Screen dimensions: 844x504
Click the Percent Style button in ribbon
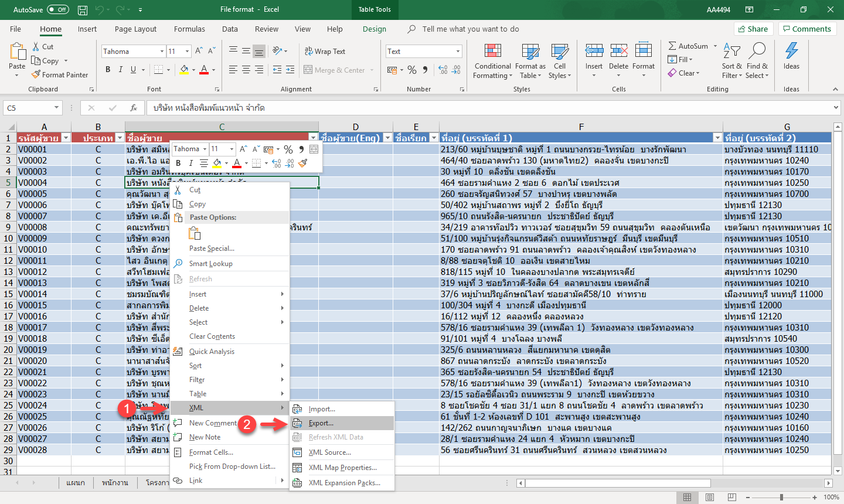click(x=412, y=70)
